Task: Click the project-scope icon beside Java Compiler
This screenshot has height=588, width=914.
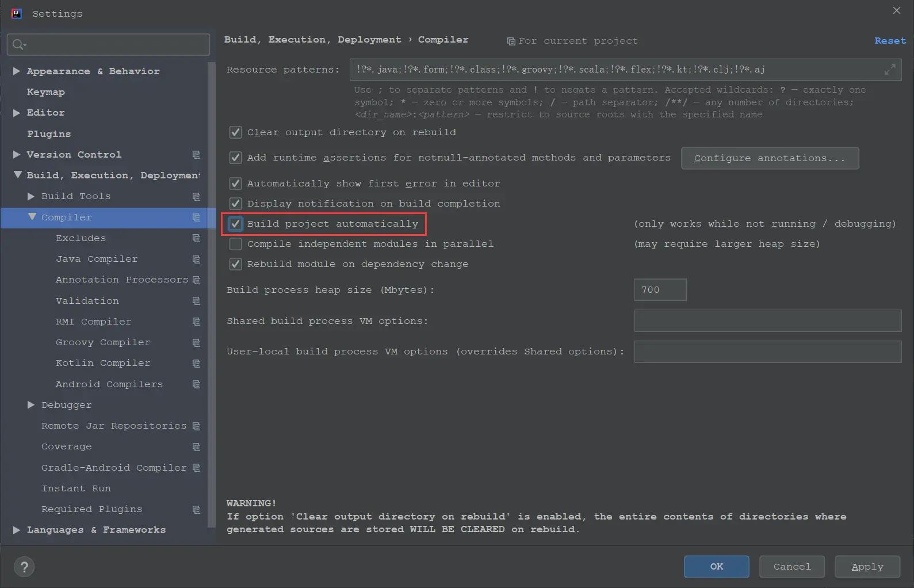Action: pyautogui.click(x=196, y=259)
